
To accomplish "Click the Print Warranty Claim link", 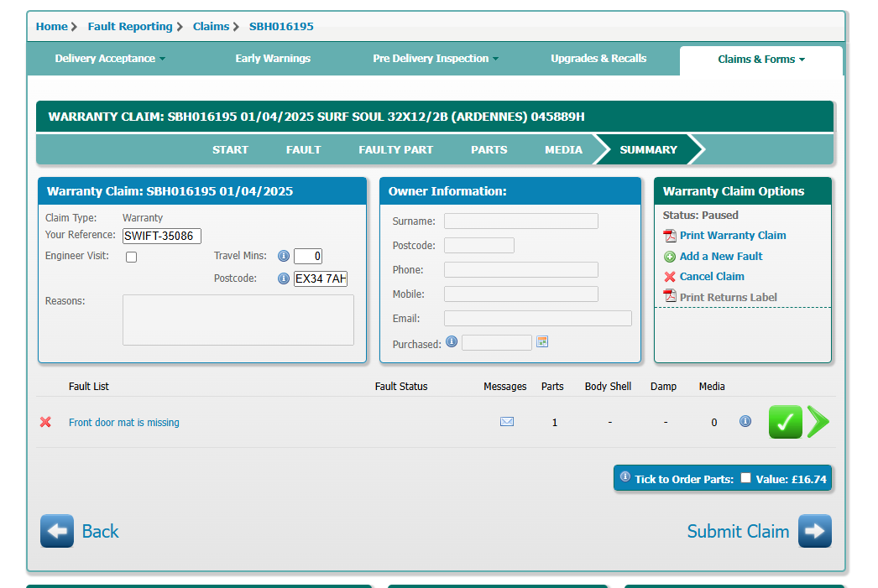I will coord(733,236).
